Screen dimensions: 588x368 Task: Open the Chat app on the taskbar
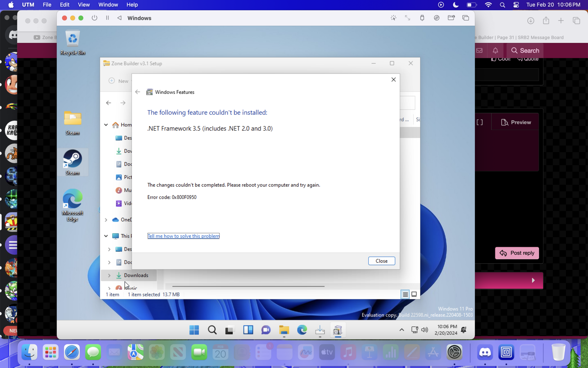point(266,330)
